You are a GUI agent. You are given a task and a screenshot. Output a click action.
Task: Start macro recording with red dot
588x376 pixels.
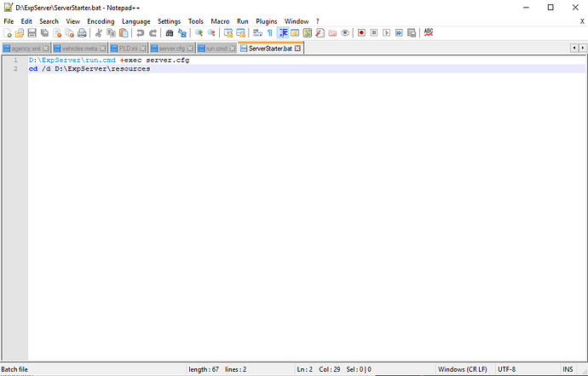[361, 33]
